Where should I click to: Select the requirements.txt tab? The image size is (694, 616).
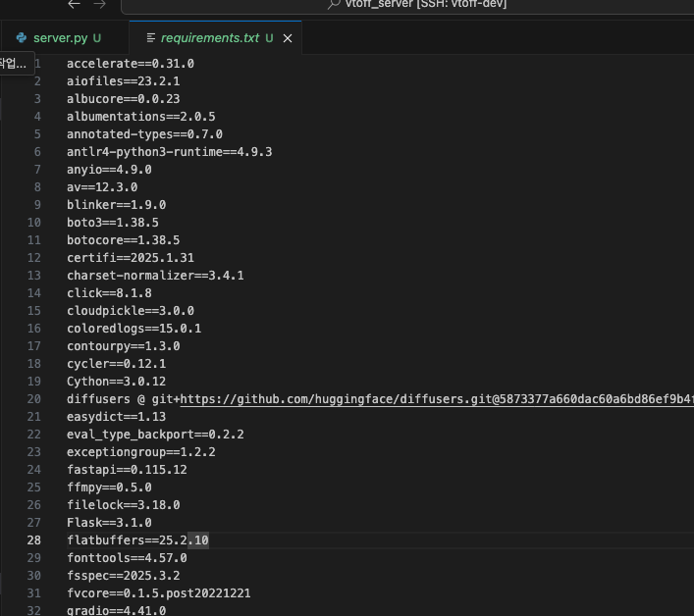coord(210,38)
